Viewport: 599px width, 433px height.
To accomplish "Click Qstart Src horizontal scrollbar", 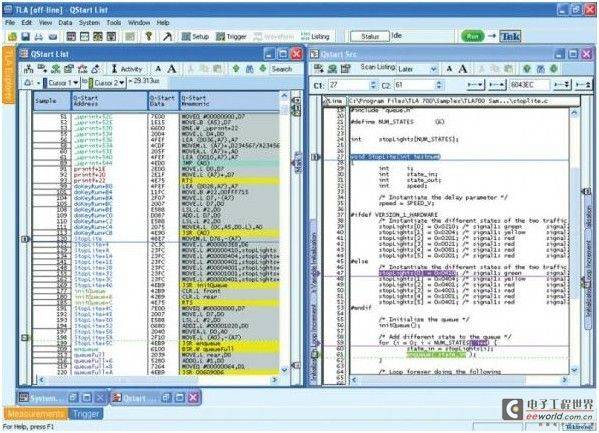I will coord(459,380).
